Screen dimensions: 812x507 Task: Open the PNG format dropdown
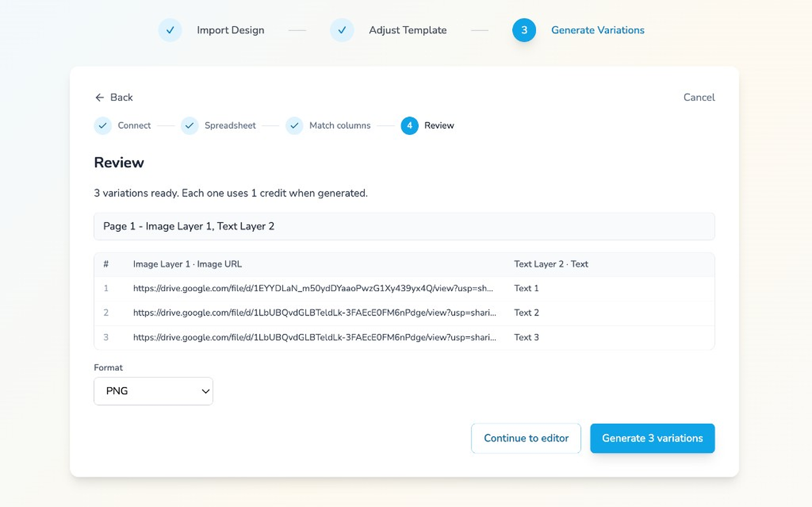pos(153,391)
